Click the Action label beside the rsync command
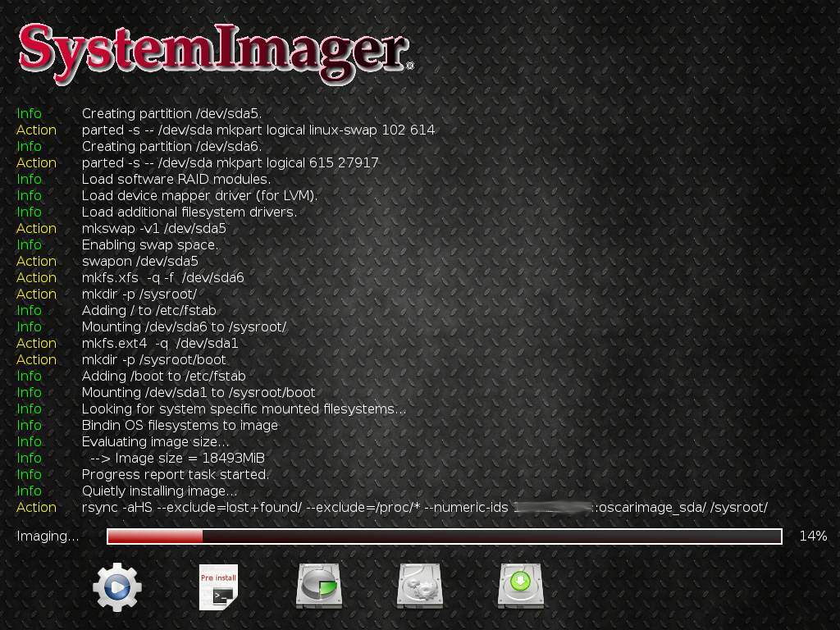The image size is (840, 630). point(36,507)
